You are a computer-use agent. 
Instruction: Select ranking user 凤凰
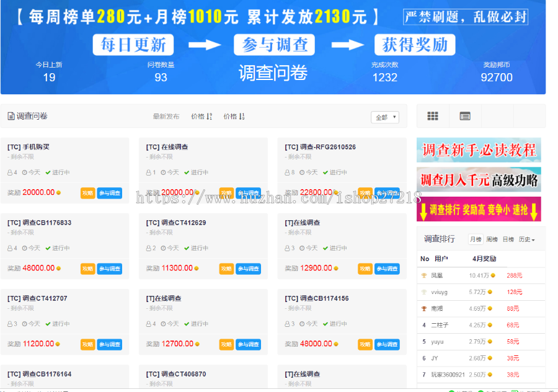(x=437, y=275)
